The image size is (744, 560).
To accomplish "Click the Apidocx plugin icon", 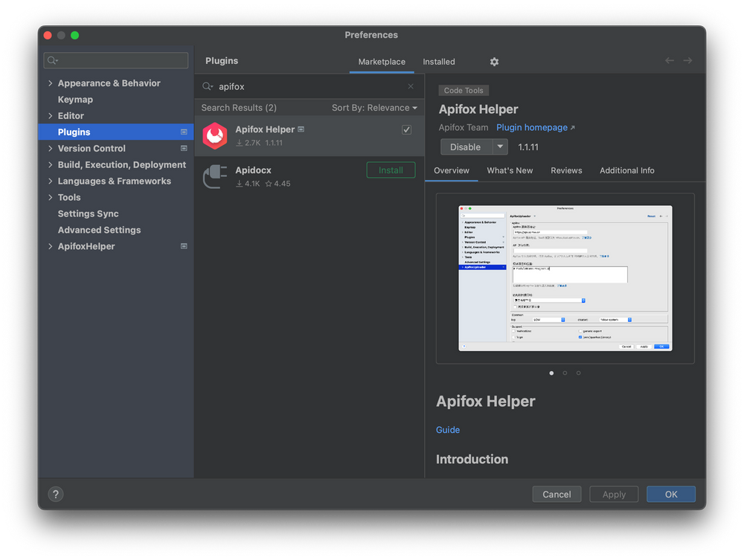I will [x=214, y=175].
